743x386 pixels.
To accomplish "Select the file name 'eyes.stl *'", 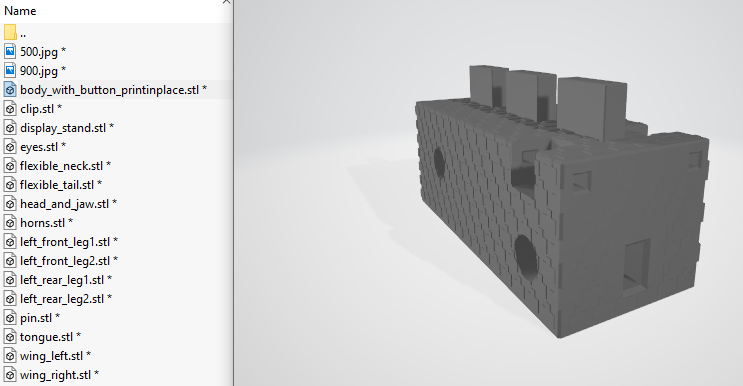I will tap(43, 147).
